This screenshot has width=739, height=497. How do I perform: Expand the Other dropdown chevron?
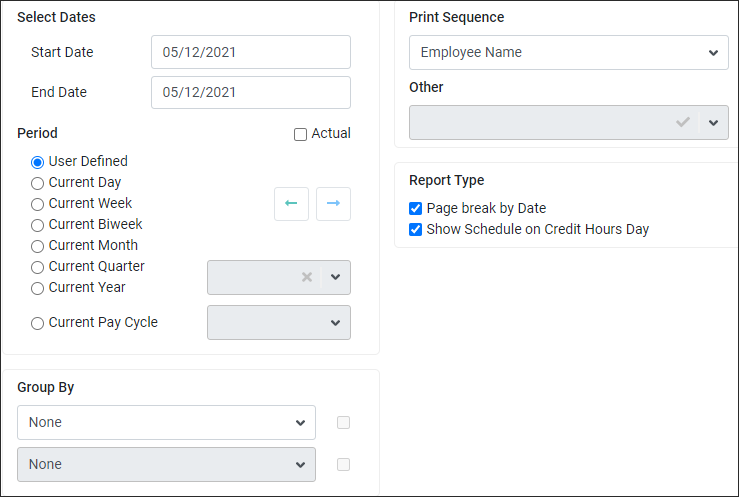tap(714, 122)
